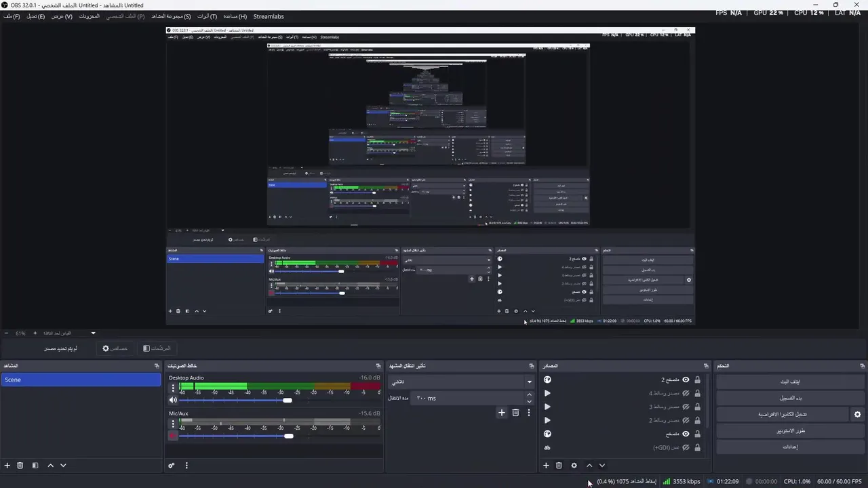Show the مصدر وسائط 3 source
868x488 pixels.
[x=686, y=407]
